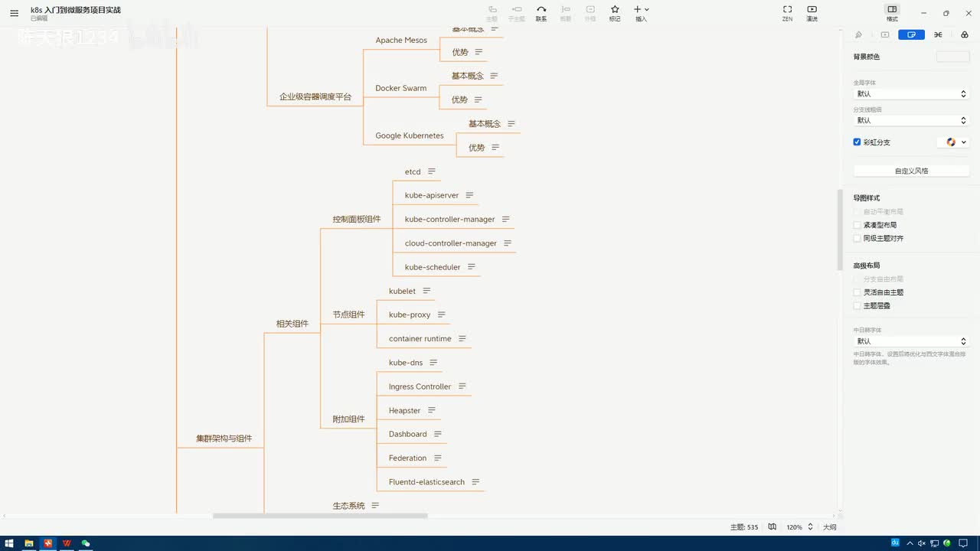Select the 企业级容器调度平台 topic

[x=315, y=97]
